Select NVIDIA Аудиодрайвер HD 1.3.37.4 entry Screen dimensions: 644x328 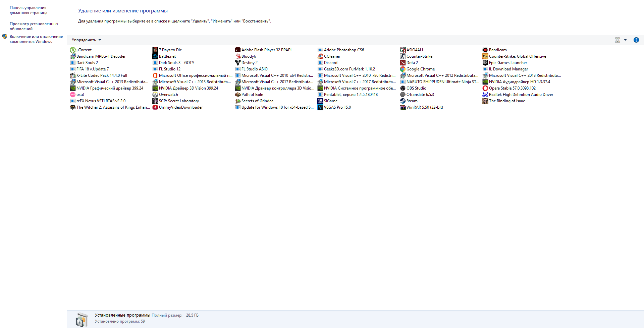[517, 82]
